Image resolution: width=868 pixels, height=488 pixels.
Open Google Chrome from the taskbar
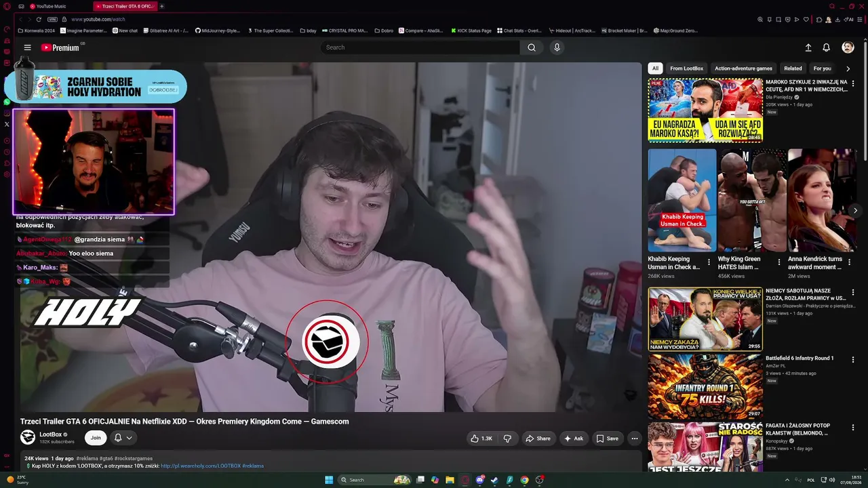524,480
